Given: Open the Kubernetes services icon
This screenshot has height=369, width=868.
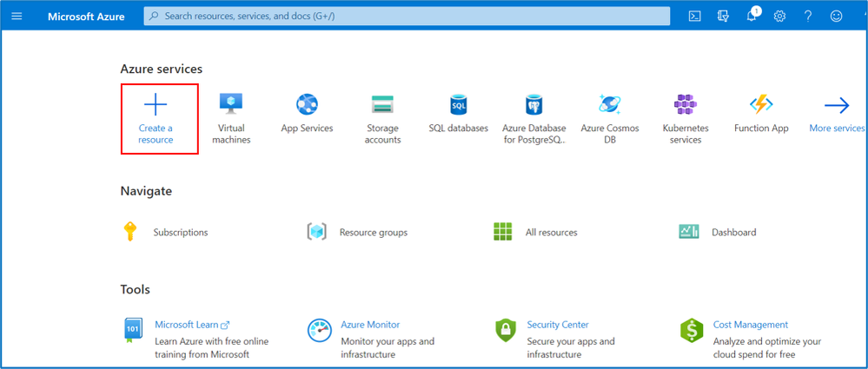Looking at the screenshot, I should click(x=686, y=104).
